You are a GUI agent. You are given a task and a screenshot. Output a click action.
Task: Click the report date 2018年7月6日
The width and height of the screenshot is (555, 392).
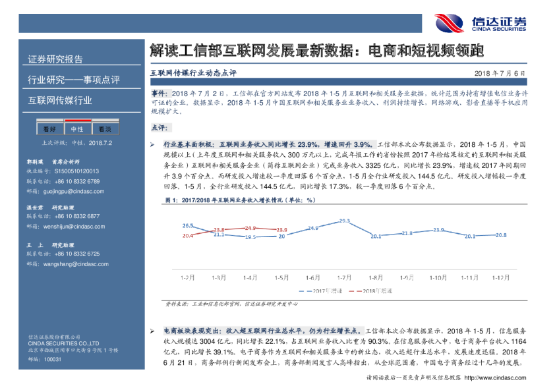(x=500, y=73)
